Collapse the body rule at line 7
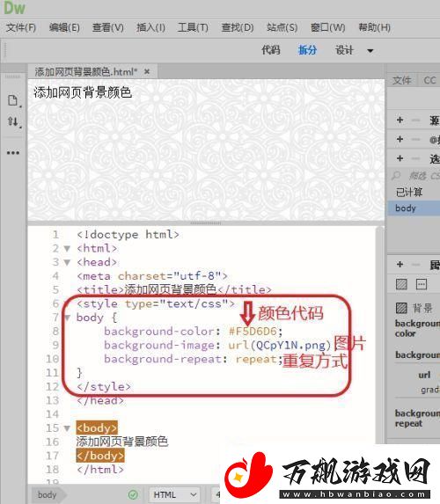The height and width of the screenshot is (504, 440). 67,318
